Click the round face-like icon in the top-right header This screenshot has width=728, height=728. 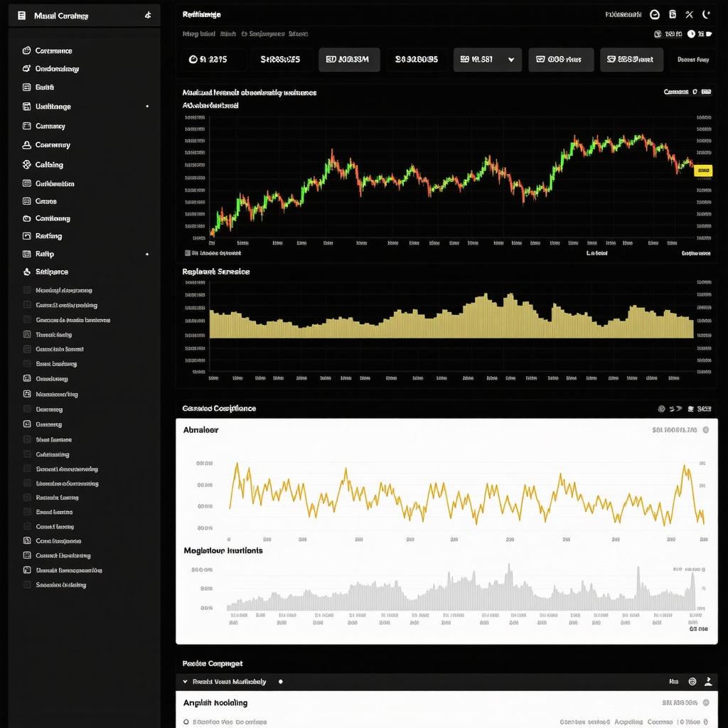point(655,15)
